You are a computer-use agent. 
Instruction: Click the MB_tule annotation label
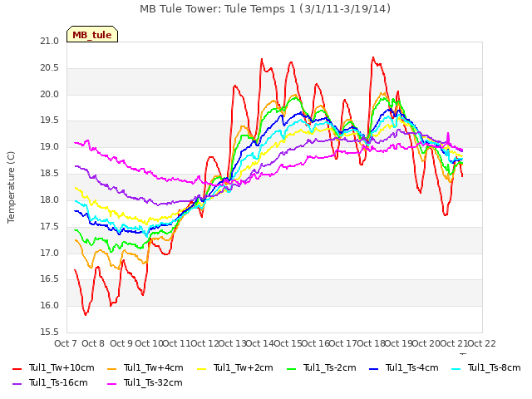point(92,34)
